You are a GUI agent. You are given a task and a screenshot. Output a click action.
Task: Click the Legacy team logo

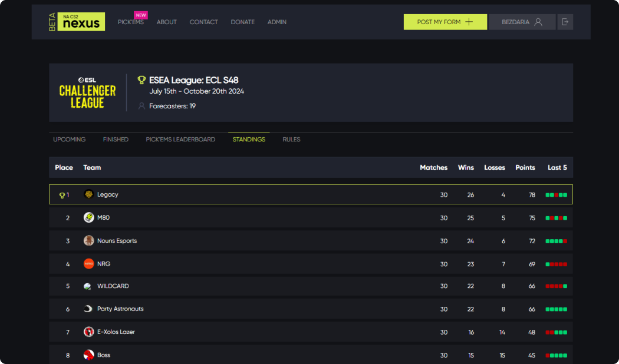[x=89, y=194]
